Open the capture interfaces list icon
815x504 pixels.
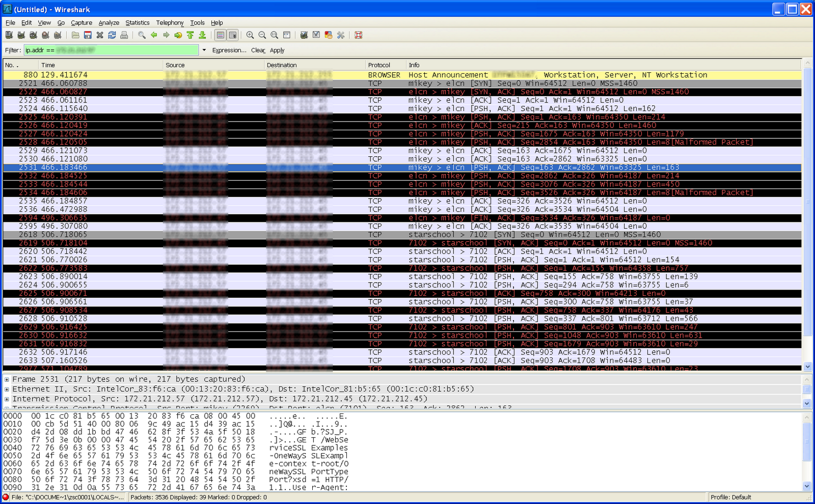pos(9,35)
